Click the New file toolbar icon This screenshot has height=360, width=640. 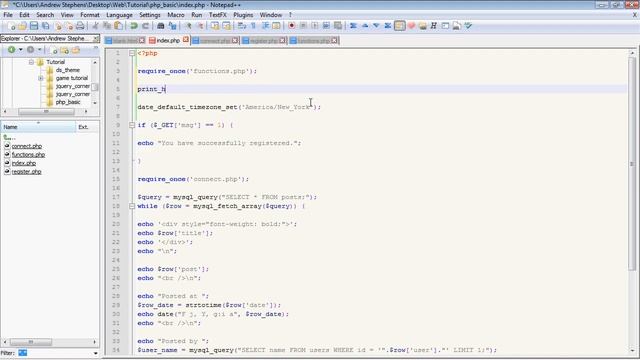(11, 26)
